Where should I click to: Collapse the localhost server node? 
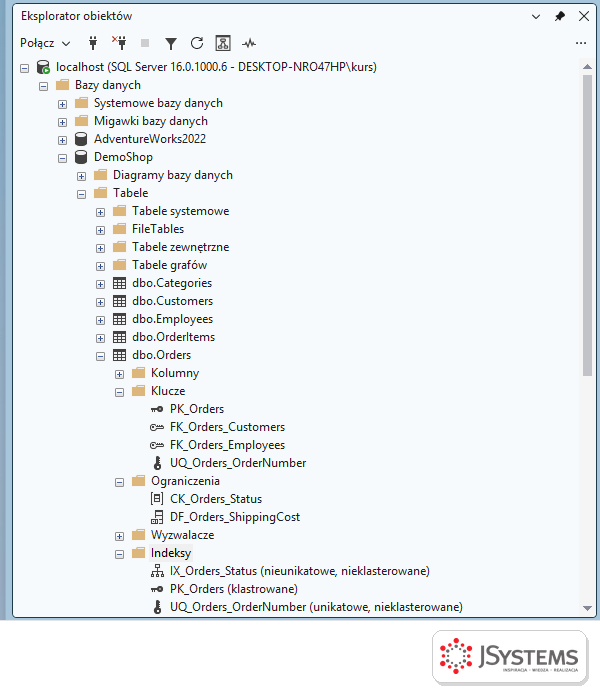[x=25, y=68]
